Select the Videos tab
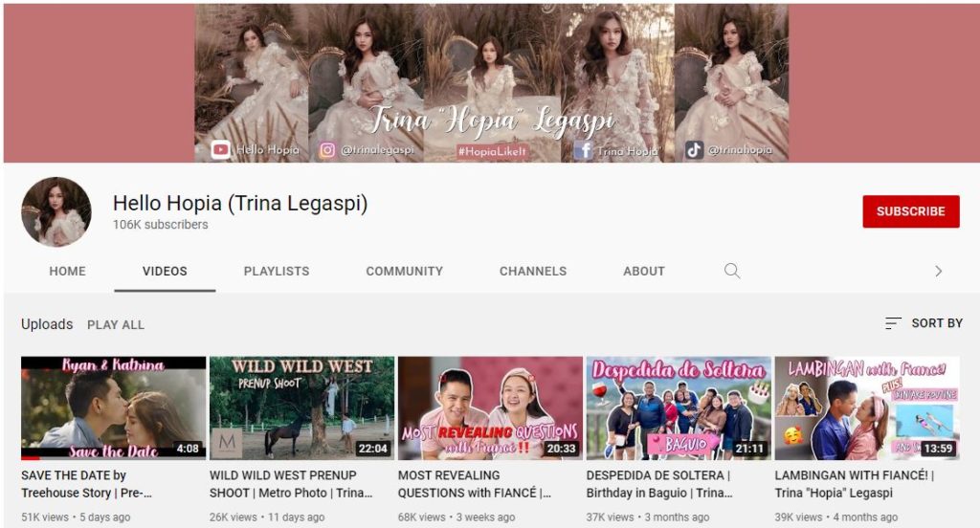The image size is (980, 528). pyautogui.click(x=165, y=272)
